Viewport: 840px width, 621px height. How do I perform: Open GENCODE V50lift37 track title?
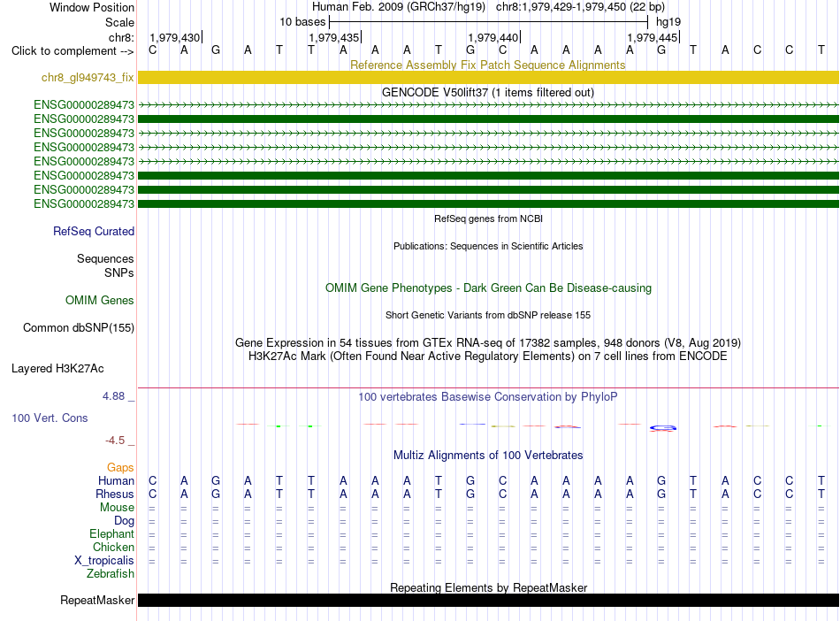pos(487,92)
